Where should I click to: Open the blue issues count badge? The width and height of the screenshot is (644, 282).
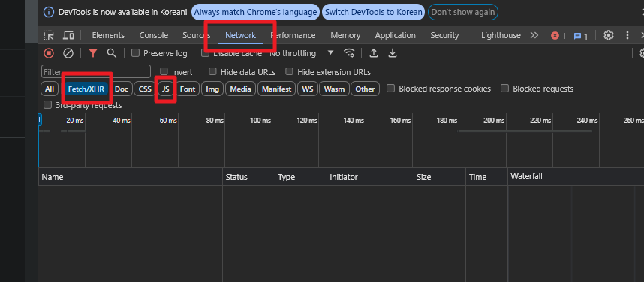coord(580,36)
